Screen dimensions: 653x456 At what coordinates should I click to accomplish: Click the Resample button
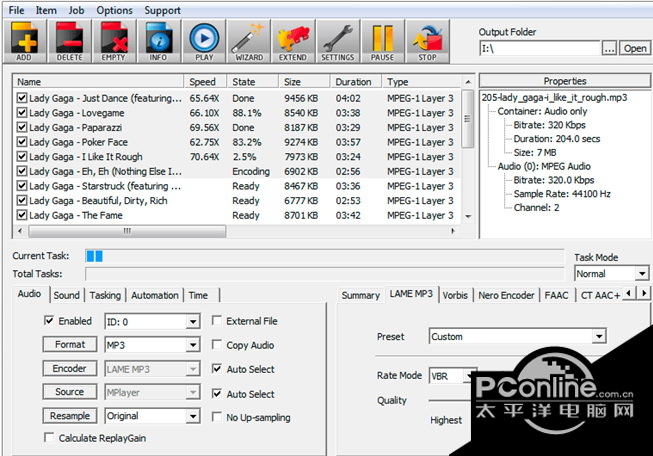[x=70, y=416]
